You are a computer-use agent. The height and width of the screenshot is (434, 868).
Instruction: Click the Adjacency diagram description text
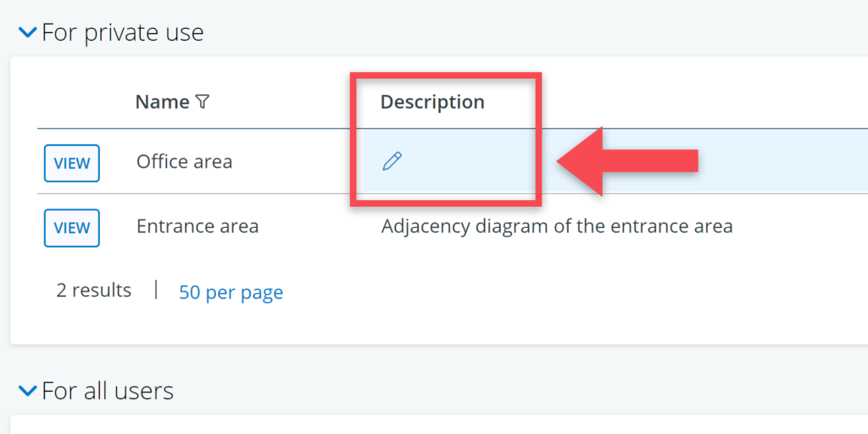[x=557, y=226]
